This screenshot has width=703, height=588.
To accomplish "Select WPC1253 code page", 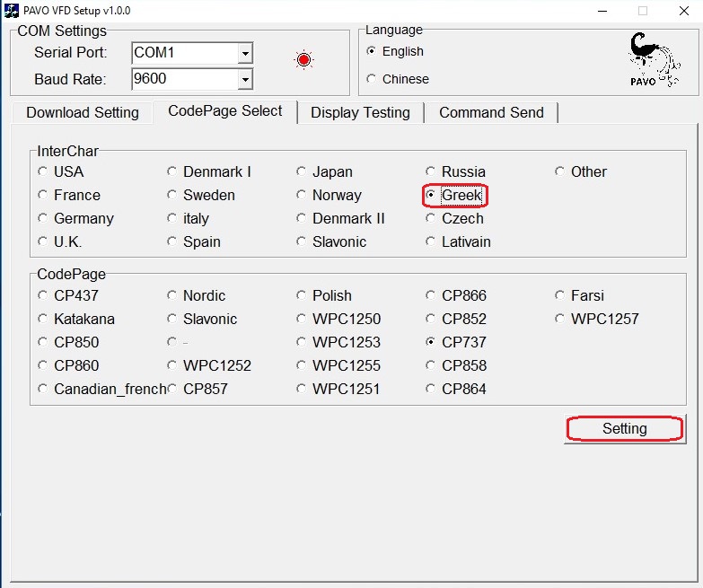I will tap(338, 342).
